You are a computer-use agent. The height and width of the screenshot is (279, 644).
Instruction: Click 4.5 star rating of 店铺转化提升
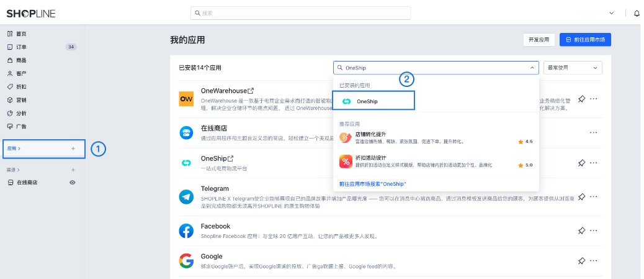(525, 142)
